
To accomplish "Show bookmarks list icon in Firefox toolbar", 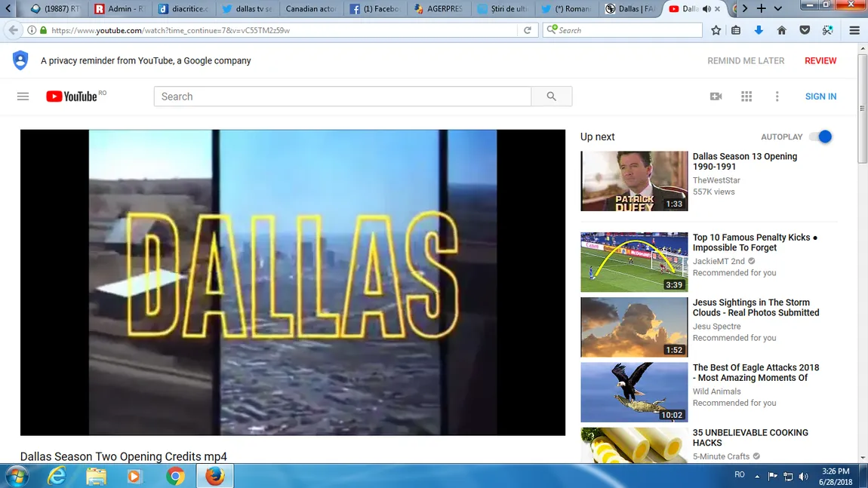I will pos(736,30).
